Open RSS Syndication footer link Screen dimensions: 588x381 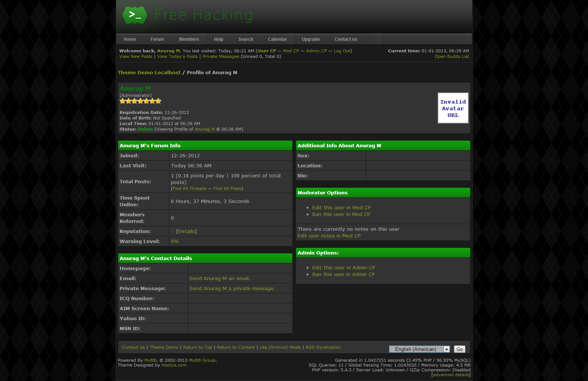(323, 347)
